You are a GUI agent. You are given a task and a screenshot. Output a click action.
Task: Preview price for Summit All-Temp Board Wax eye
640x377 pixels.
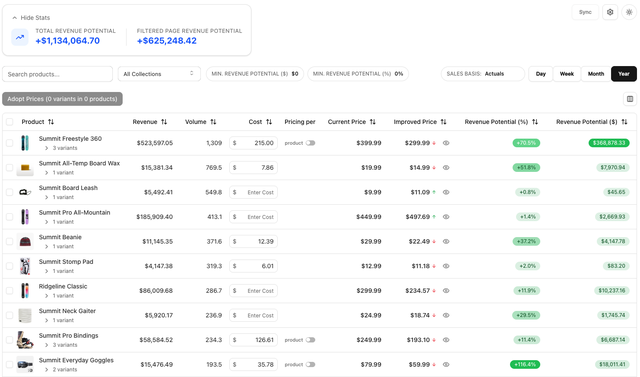pos(446,168)
